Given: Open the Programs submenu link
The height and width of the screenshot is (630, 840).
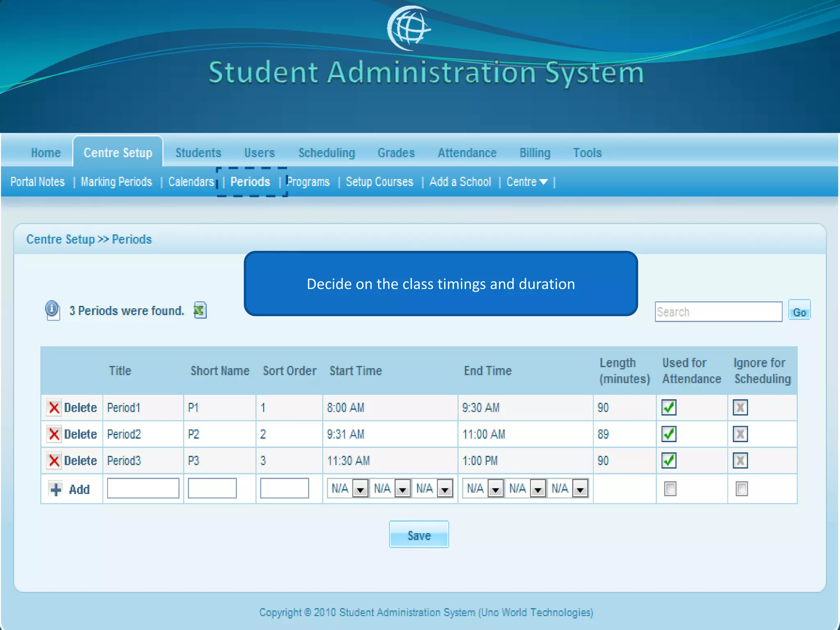Looking at the screenshot, I should (x=308, y=182).
